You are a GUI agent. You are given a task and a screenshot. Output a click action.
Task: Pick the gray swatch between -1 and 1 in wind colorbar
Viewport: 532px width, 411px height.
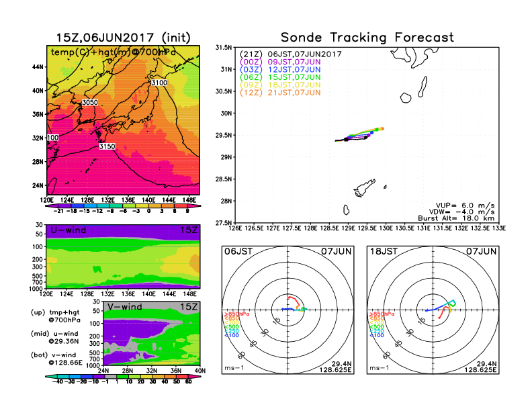(x=110, y=376)
